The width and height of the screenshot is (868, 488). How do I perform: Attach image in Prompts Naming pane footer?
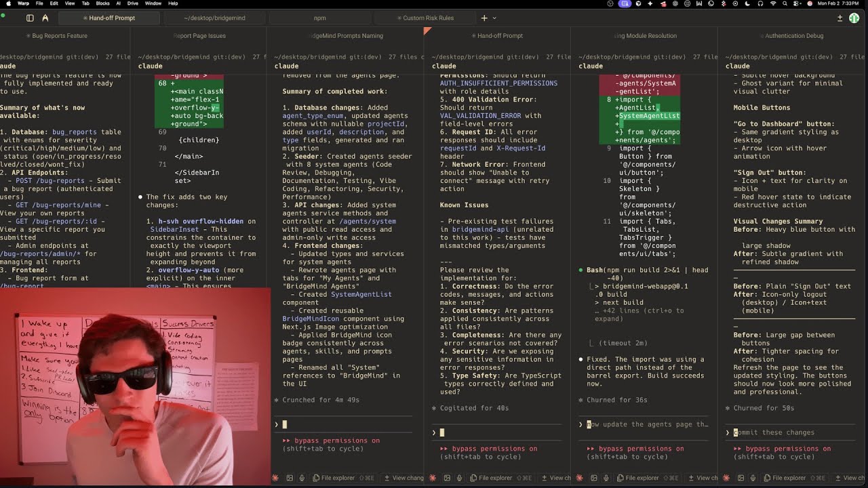coord(290,478)
